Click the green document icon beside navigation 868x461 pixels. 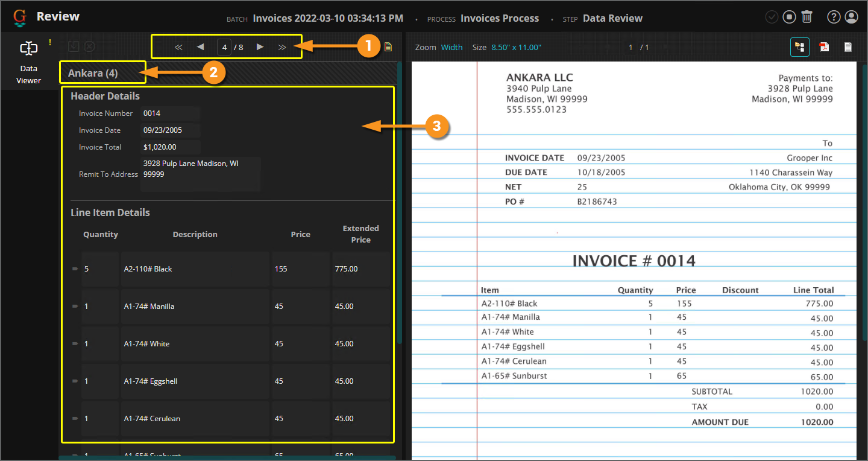pos(388,46)
